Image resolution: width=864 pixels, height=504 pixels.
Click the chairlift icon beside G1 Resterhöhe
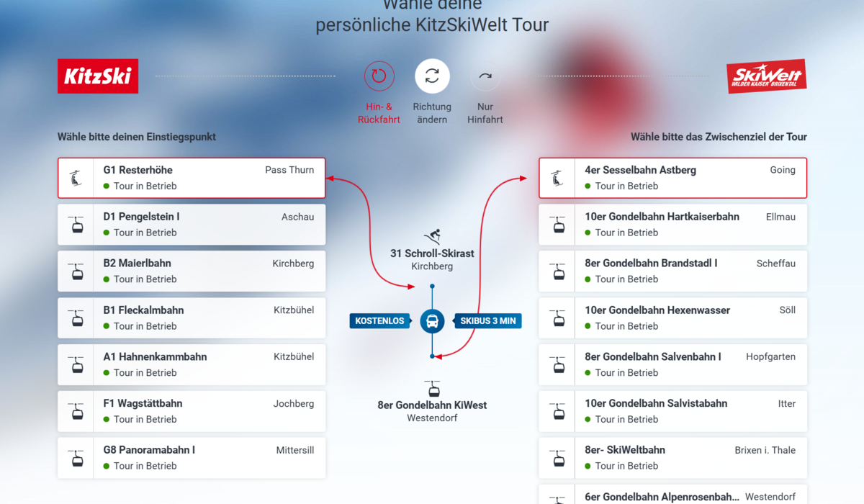[x=76, y=178]
